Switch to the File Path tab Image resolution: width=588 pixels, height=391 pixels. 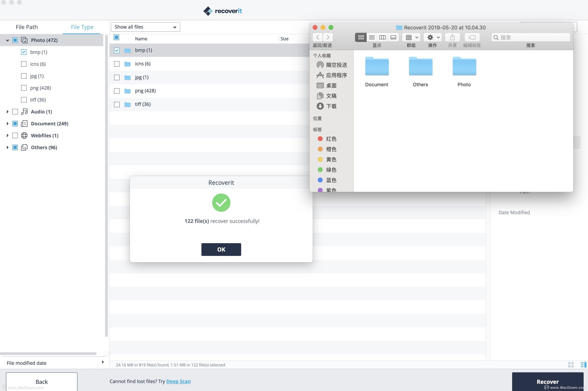click(27, 27)
